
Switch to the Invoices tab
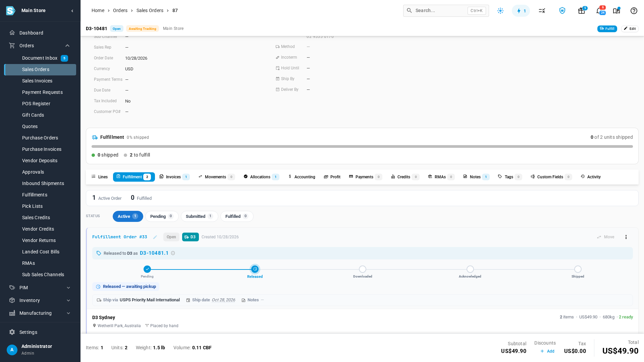174,177
